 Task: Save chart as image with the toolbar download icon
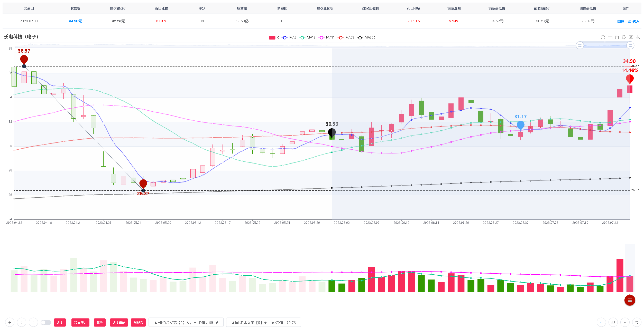638,37
